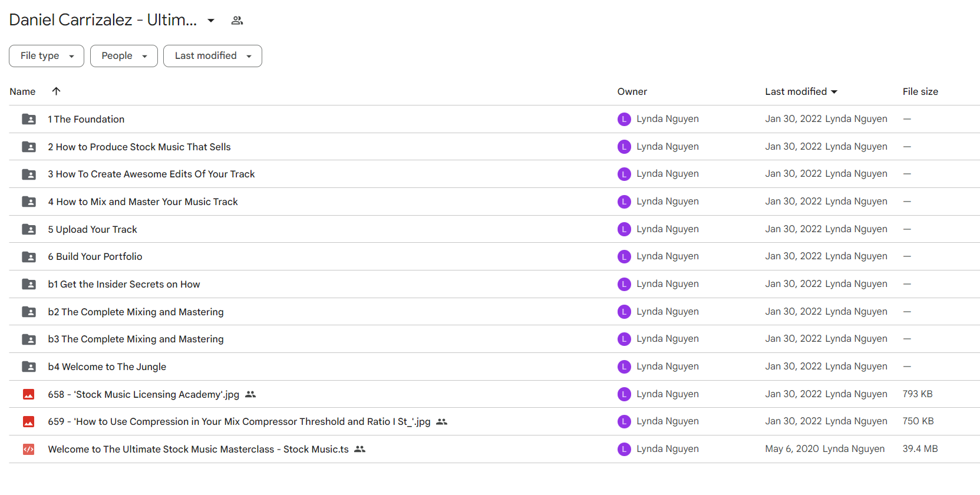
Task: Select '2 How to Produce Stock Music That Sells'
Action: coord(139,147)
